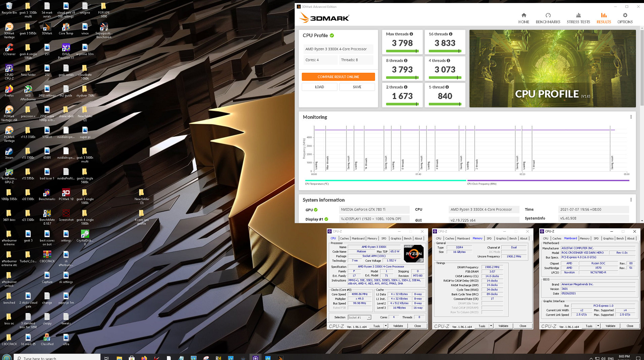Click the CPU Profile preview thumbnail
The height and width of the screenshot is (360, 644).
coord(552,69)
